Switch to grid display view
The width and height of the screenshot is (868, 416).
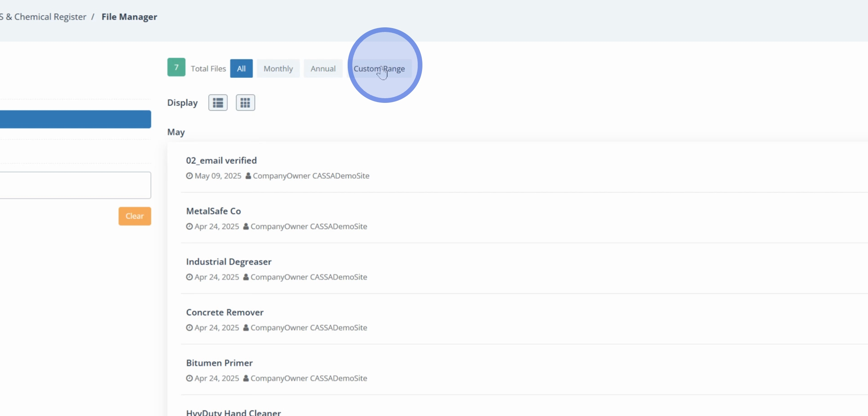pyautogui.click(x=245, y=103)
